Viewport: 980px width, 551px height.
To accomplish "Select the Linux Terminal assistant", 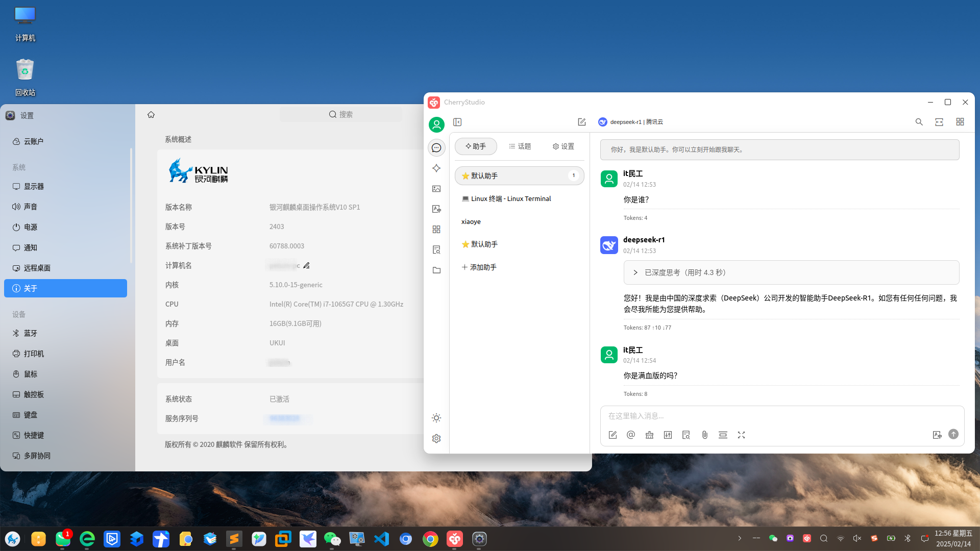I will [x=506, y=199].
